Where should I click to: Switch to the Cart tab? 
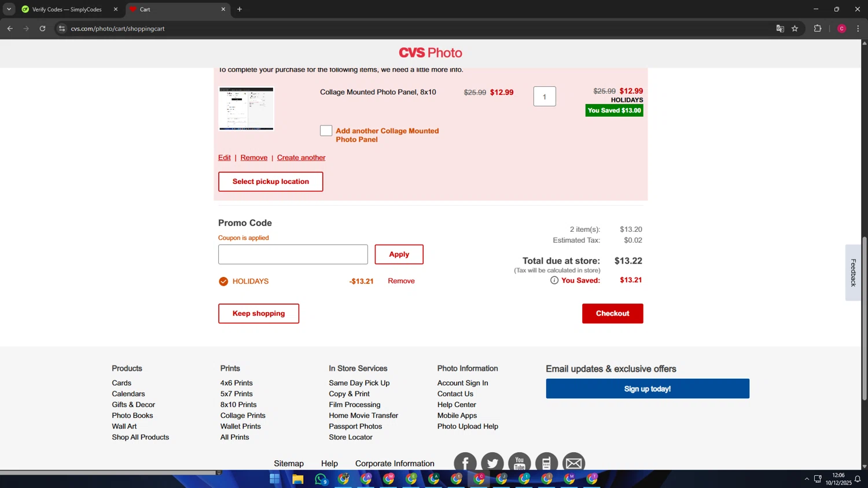[178, 9]
